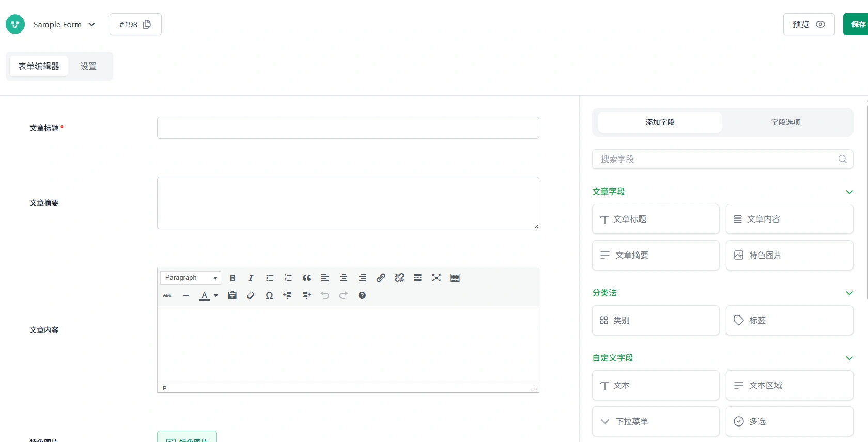Add a 特色图片 field
Screen dimensions: 868x442
pos(789,255)
